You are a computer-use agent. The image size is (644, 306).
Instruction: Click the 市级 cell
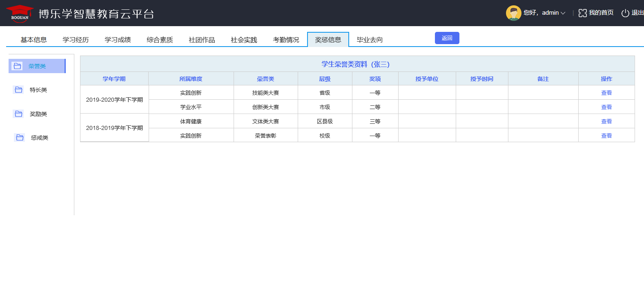pyautogui.click(x=325, y=107)
